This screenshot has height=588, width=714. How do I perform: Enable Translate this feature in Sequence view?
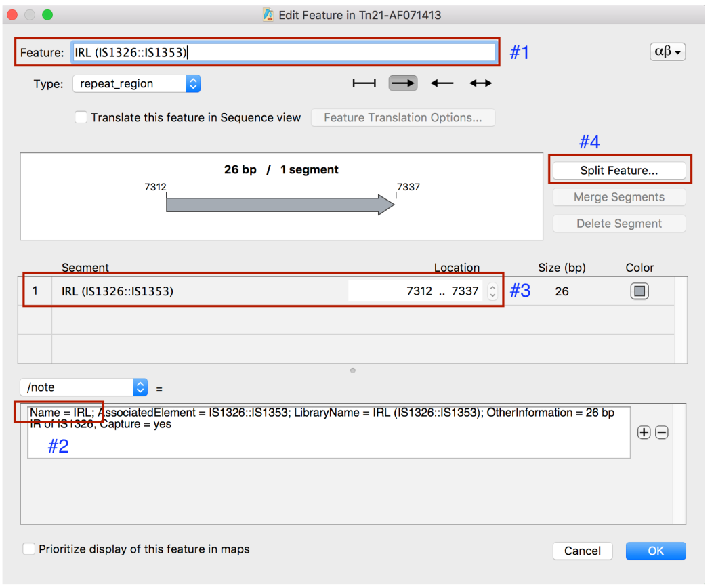(81, 117)
